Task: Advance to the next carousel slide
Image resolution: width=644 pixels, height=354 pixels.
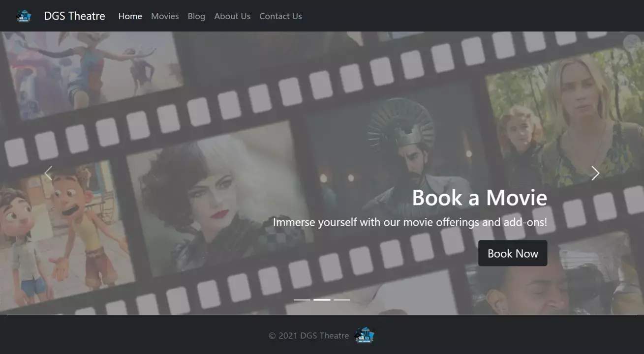Action: tap(595, 173)
